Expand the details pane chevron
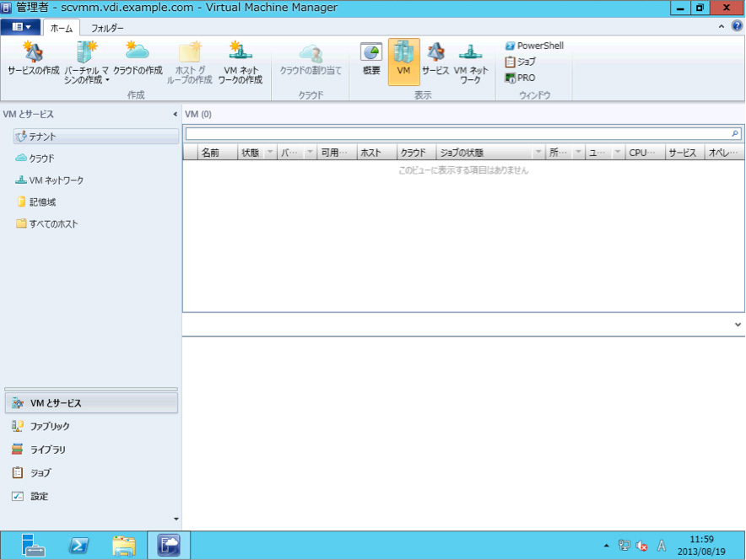 tap(738, 325)
